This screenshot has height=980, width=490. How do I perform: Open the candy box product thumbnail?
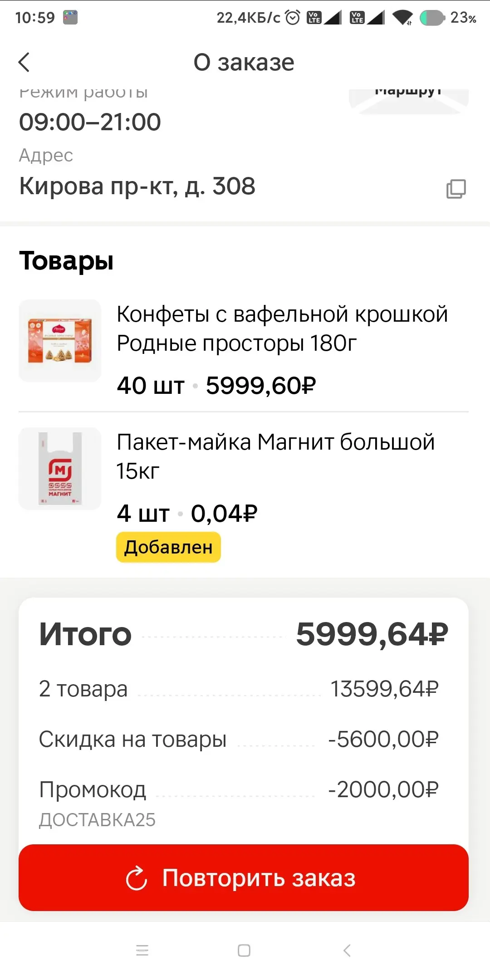point(60,341)
